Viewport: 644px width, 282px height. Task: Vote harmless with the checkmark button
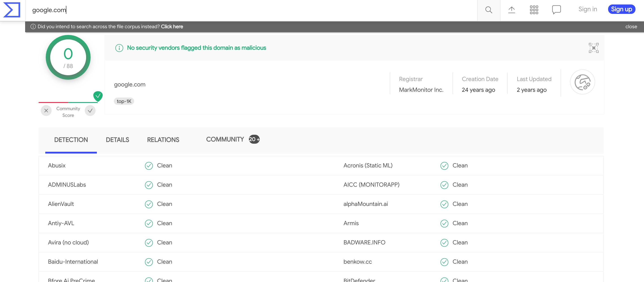tap(90, 111)
